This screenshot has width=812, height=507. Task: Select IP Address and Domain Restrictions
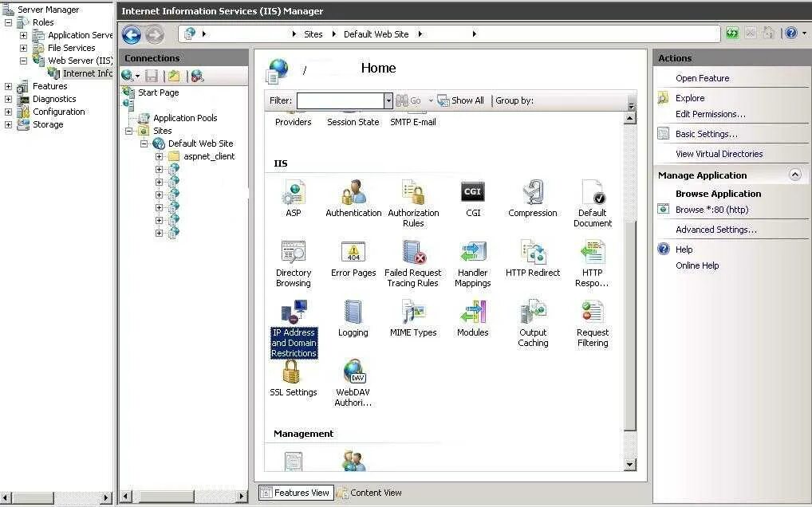click(294, 328)
